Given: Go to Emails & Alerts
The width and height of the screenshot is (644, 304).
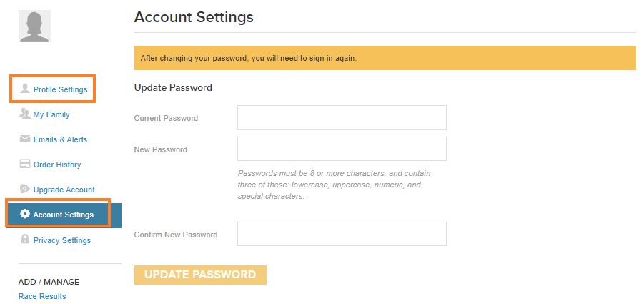Looking at the screenshot, I should coord(60,139).
